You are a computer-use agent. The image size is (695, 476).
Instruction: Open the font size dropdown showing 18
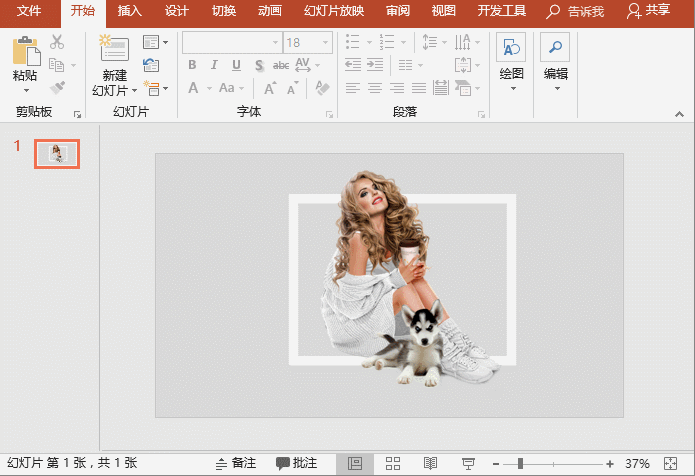pyautogui.click(x=326, y=43)
